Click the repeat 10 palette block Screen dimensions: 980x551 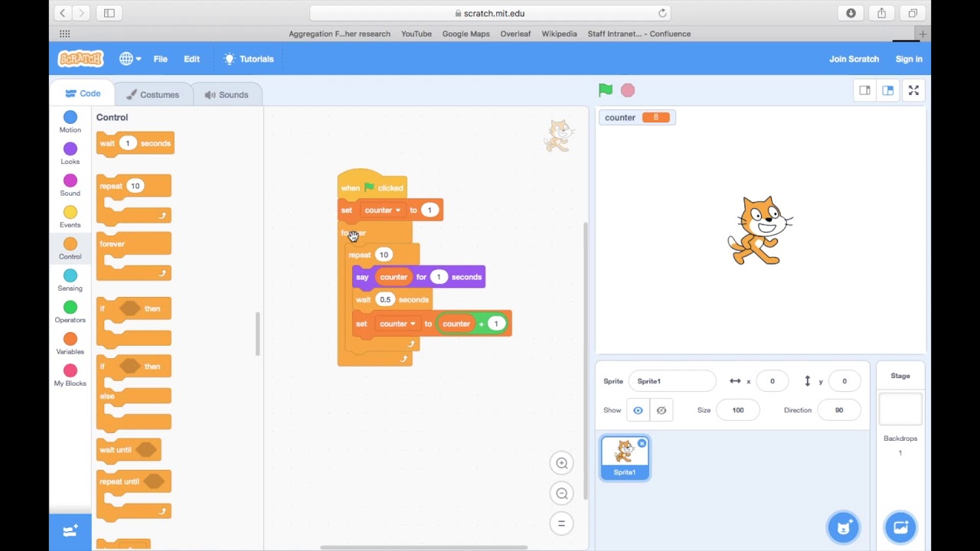point(133,199)
